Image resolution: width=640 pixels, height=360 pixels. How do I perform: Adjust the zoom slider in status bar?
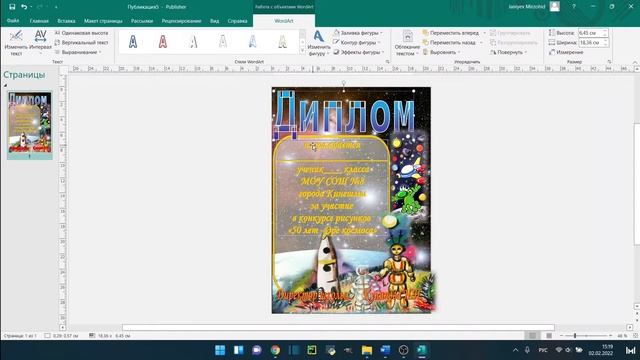point(575,336)
